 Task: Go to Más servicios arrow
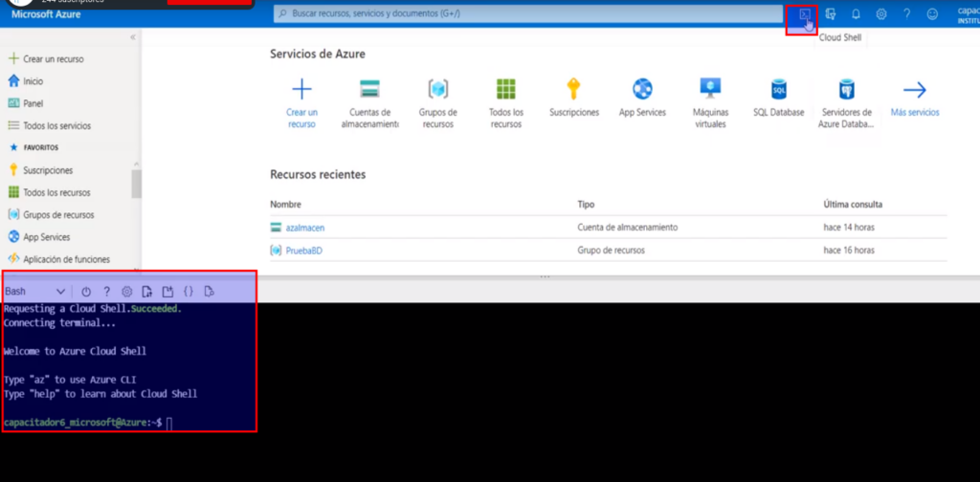point(914,98)
